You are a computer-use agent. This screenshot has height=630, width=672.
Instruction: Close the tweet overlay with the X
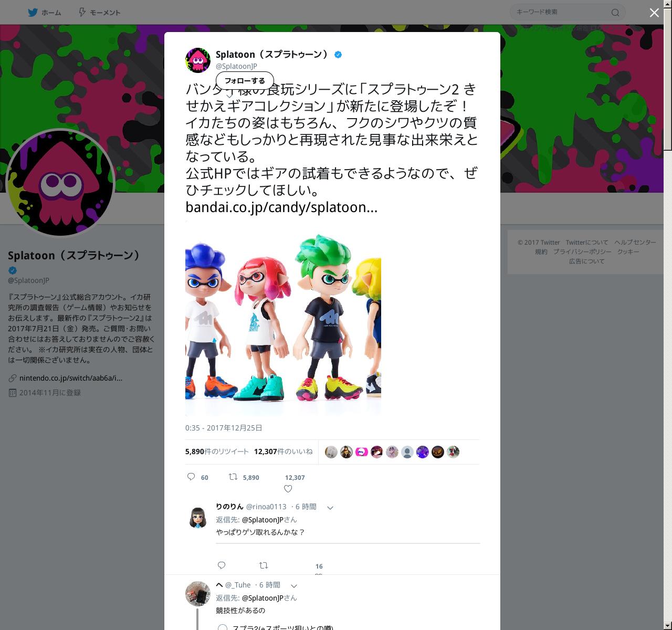(x=654, y=13)
